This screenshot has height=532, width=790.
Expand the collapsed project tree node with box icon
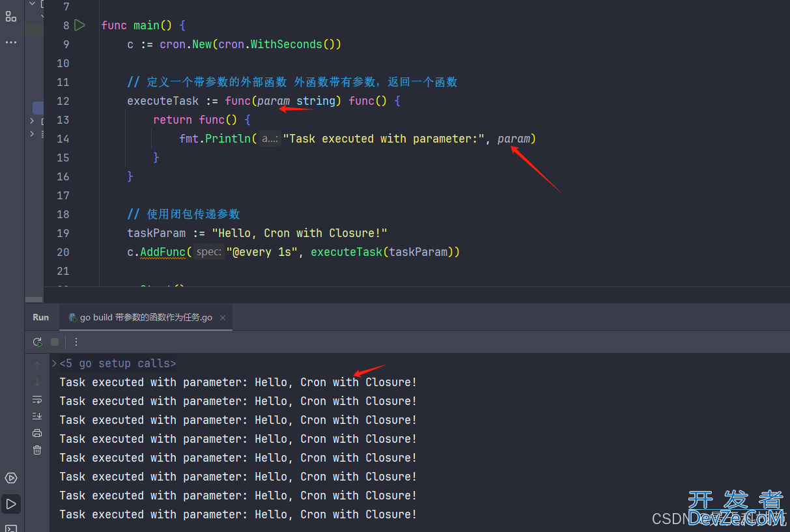pyautogui.click(x=33, y=121)
